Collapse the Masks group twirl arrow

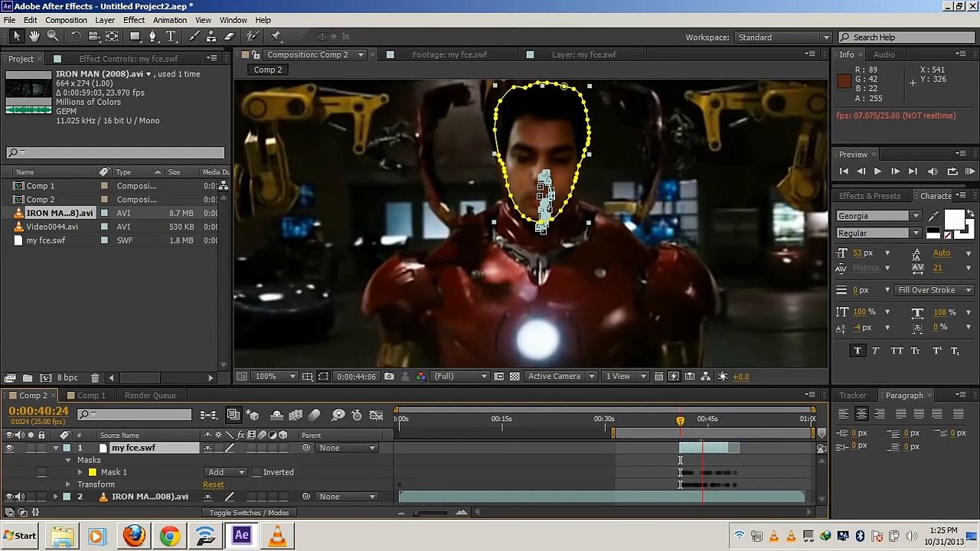point(68,460)
